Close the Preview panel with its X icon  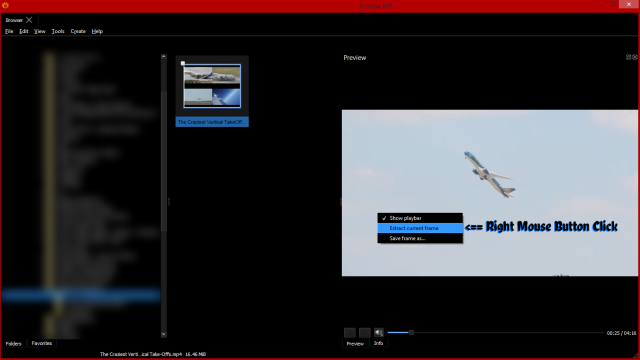point(635,57)
